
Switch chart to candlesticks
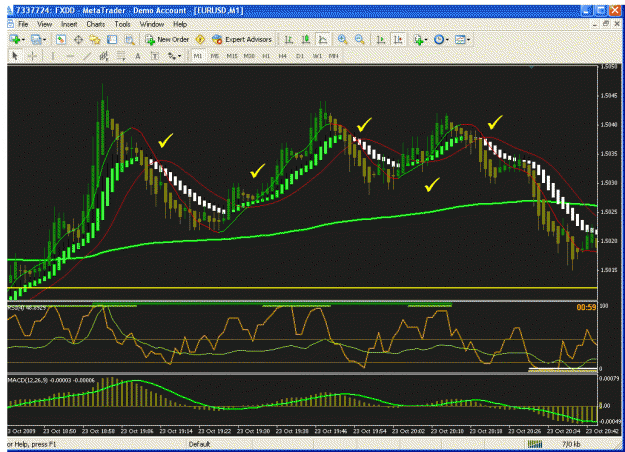click(x=306, y=39)
